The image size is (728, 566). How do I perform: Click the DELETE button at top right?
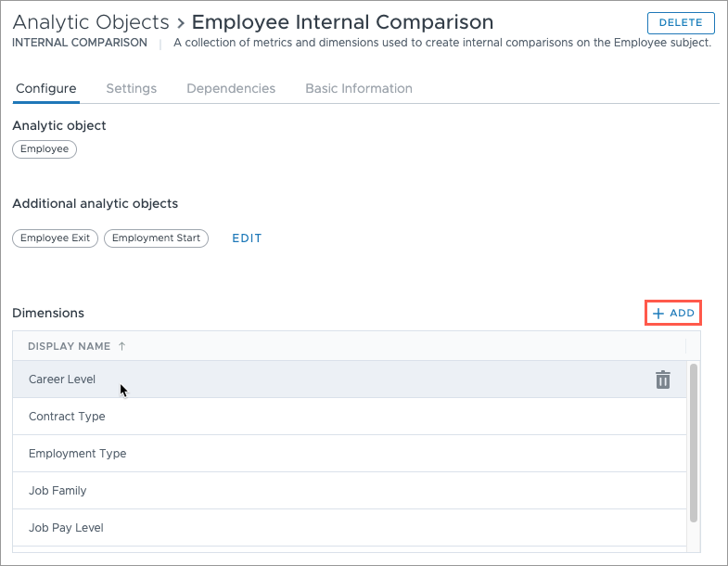(681, 23)
